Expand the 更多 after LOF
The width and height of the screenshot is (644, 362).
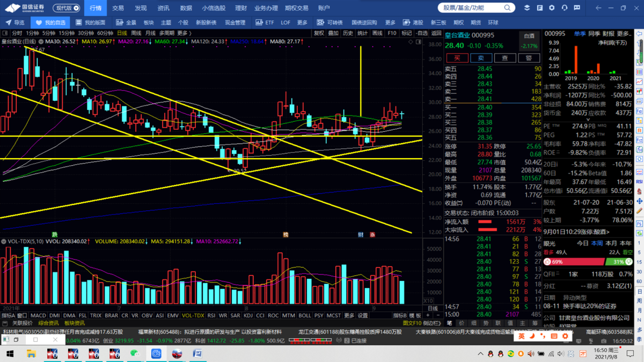[302, 23]
